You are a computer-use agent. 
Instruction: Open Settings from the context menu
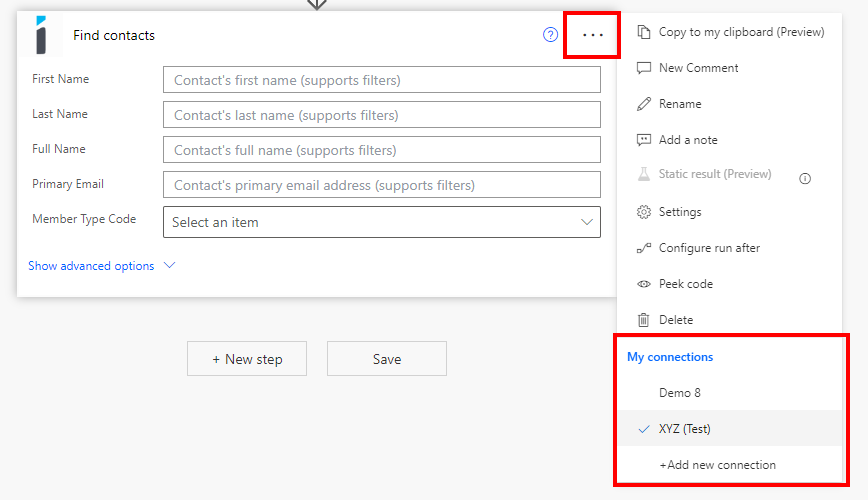[x=680, y=212]
